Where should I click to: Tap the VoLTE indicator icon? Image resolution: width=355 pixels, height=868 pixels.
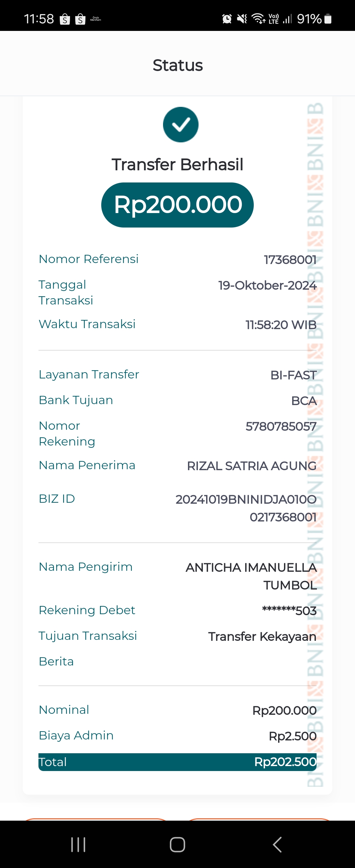tap(273, 19)
